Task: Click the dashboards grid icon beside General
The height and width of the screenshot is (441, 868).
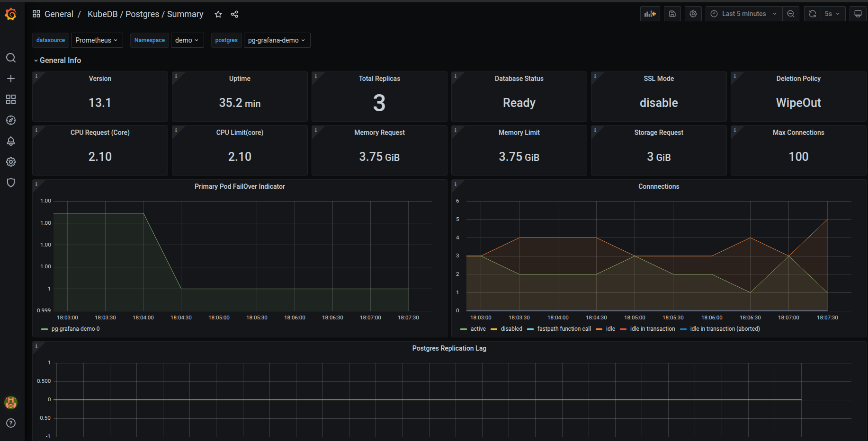Action: [x=36, y=14]
